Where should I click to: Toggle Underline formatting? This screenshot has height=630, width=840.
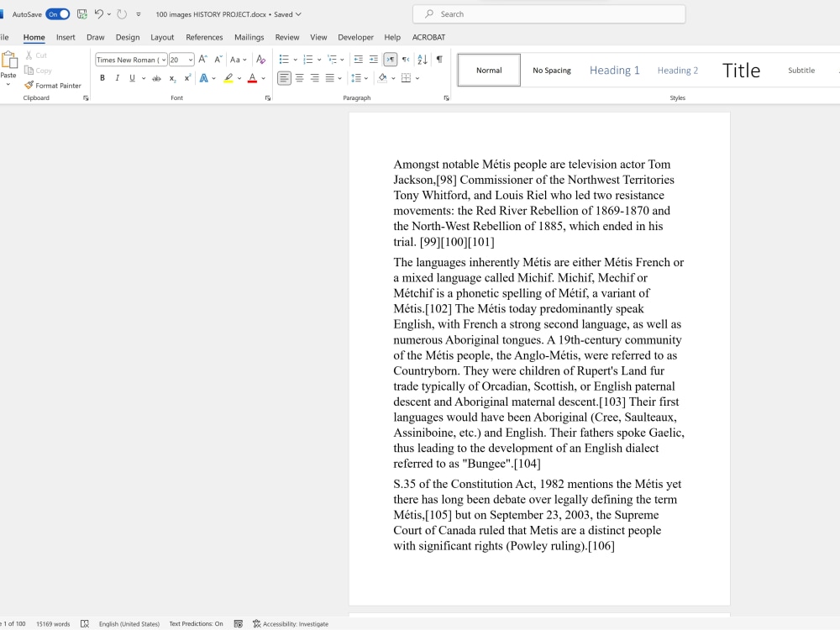133,78
